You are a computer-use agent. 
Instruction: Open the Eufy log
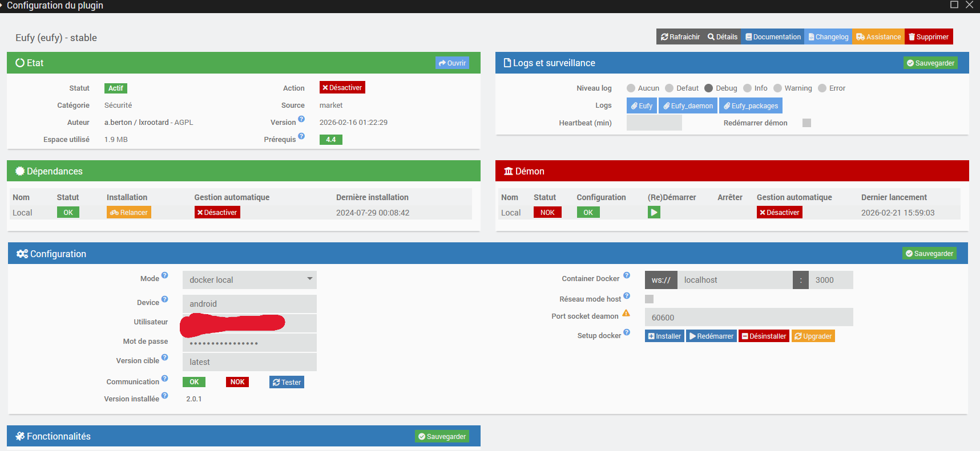click(642, 106)
